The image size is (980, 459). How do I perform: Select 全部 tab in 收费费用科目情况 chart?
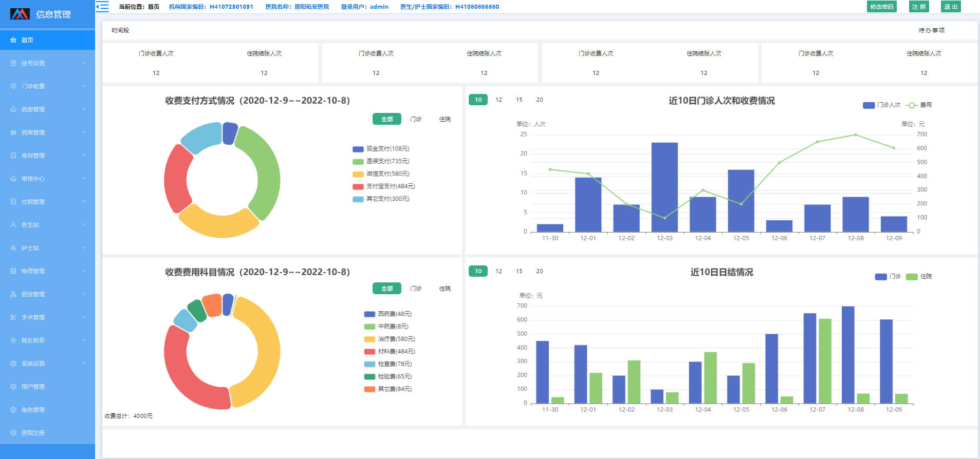(x=387, y=289)
